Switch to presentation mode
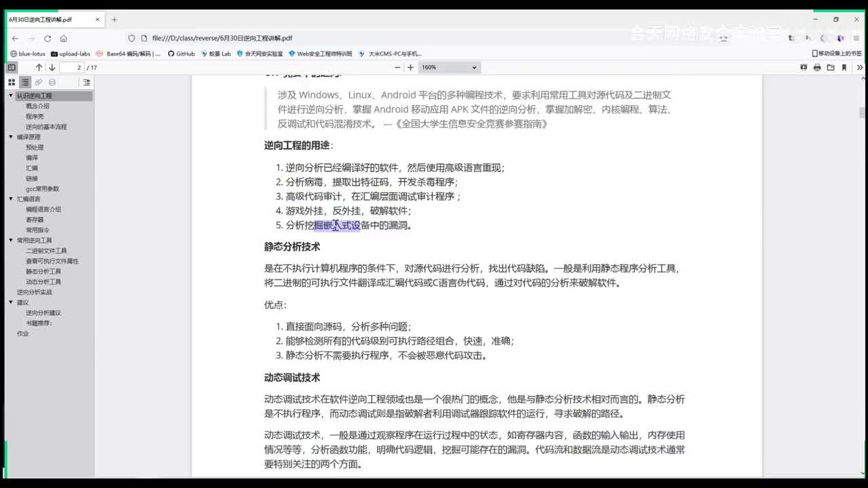 pos(804,67)
